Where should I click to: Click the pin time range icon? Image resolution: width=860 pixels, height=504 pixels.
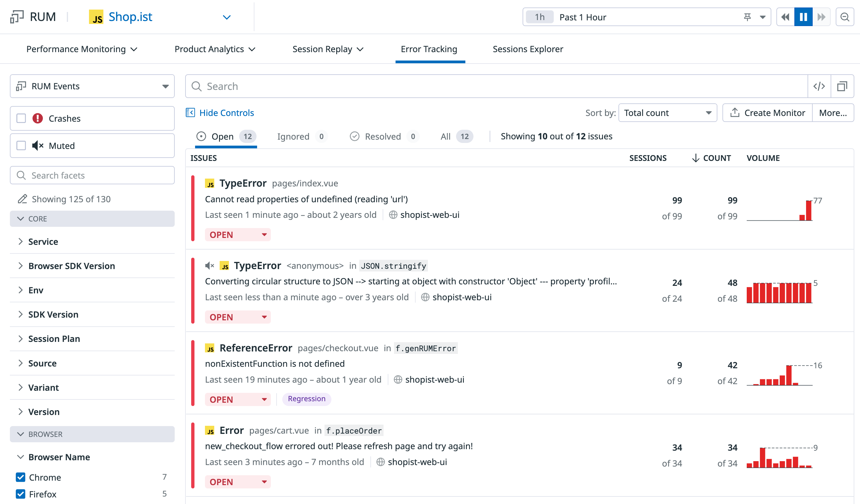(x=747, y=17)
